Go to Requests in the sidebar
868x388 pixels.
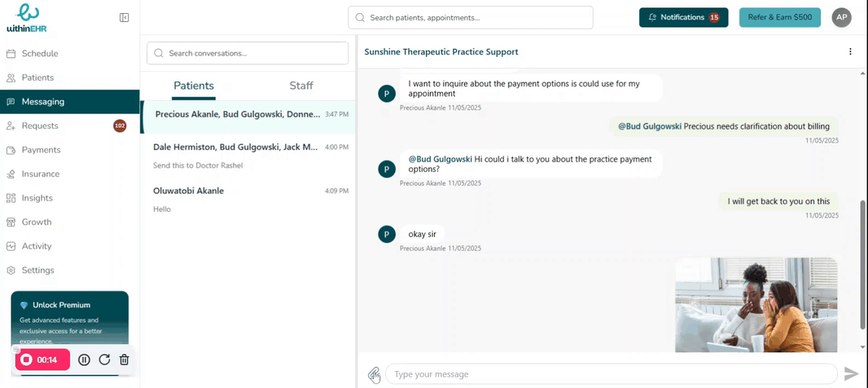click(39, 126)
